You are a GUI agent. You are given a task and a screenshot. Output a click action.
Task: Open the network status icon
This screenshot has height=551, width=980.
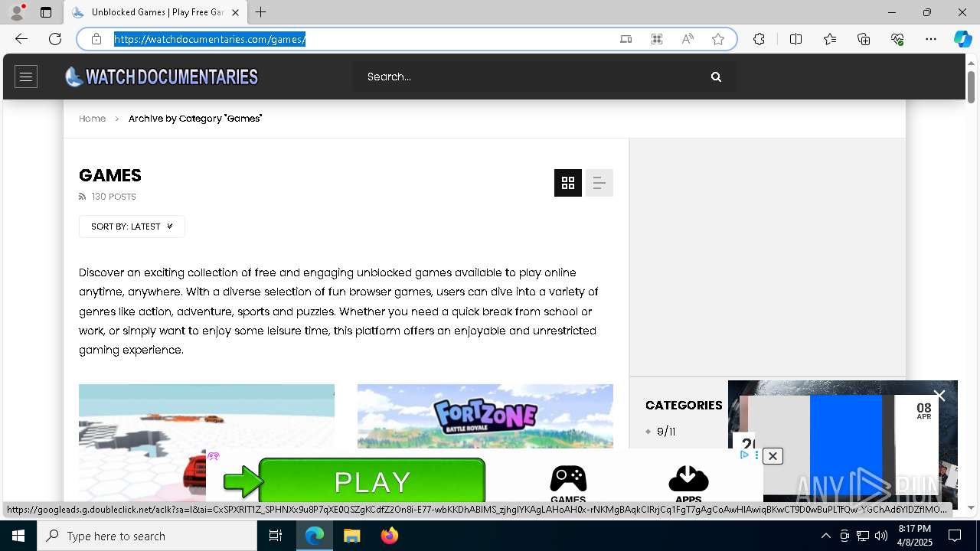coord(863,536)
